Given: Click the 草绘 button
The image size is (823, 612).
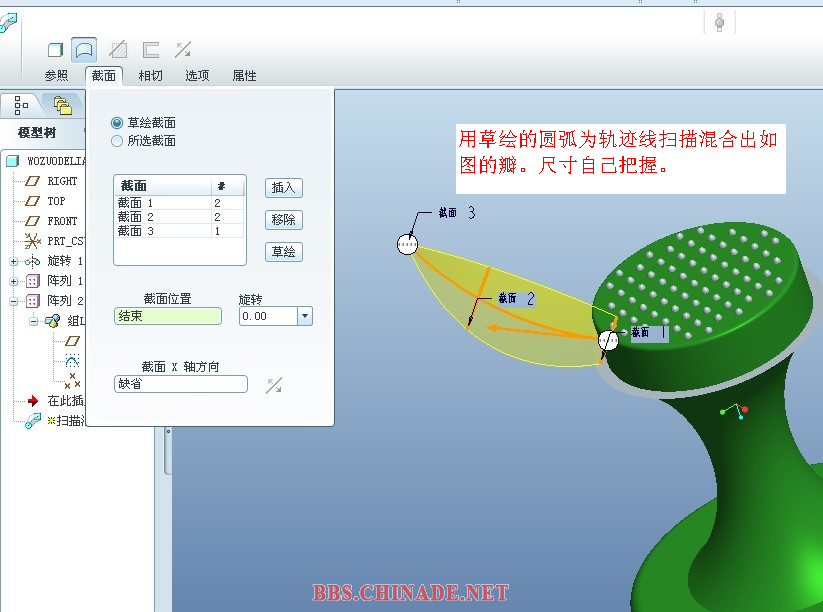Looking at the screenshot, I should coord(284,251).
